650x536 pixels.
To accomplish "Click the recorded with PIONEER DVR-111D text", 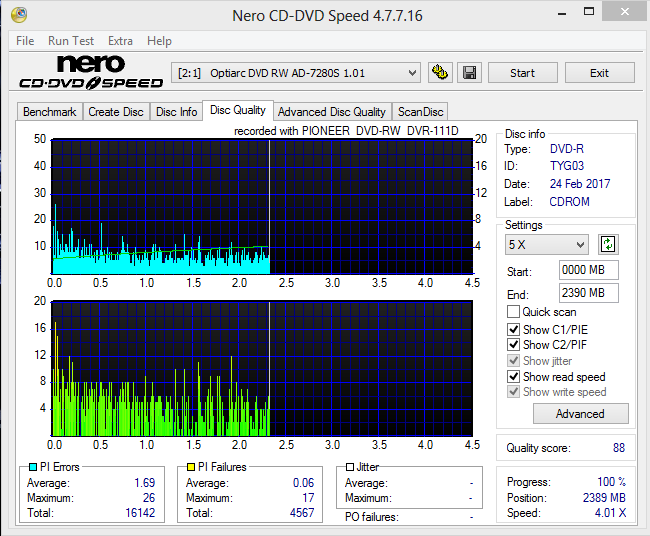I will pyautogui.click(x=346, y=131).
